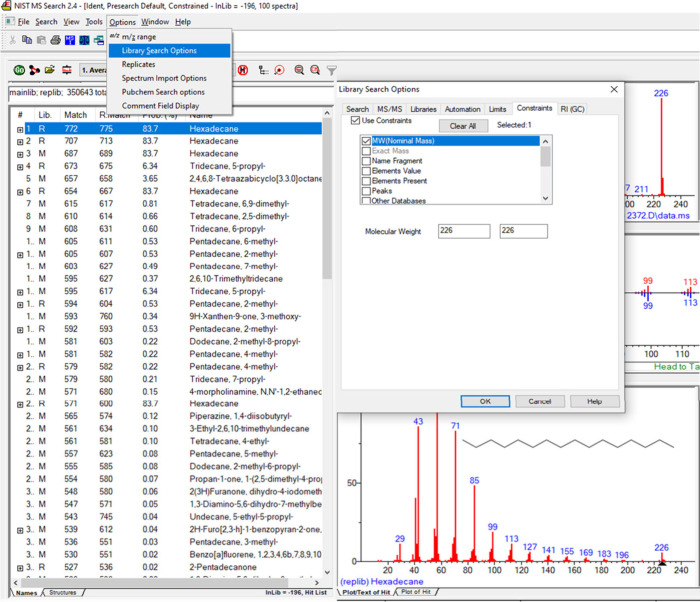700x602 pixels.
Task: Check the Exact Mass constraint box
Action: 367,151
